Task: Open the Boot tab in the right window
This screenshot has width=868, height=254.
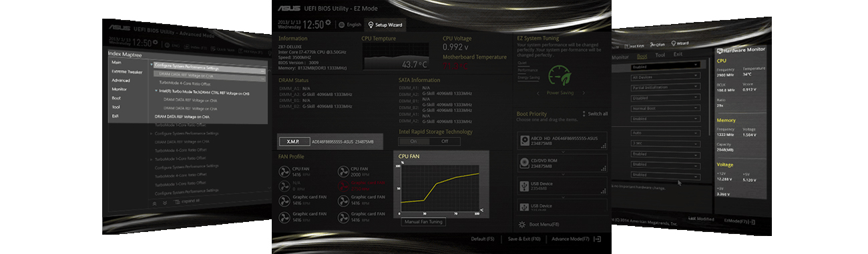Action: click(x=642, y=57)
